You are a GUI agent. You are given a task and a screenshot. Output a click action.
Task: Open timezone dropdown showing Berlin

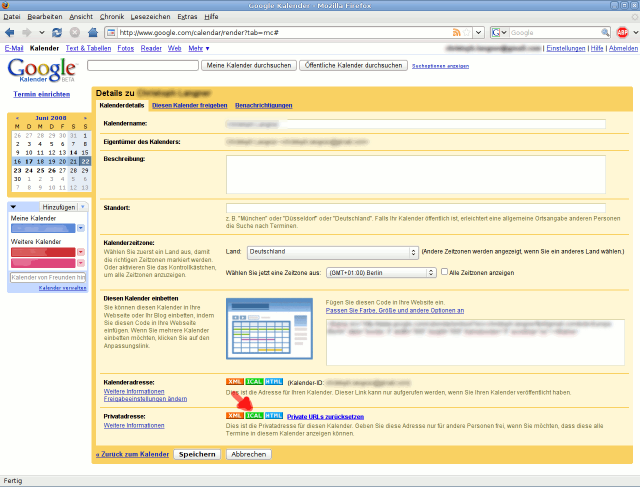pos(381,273)
